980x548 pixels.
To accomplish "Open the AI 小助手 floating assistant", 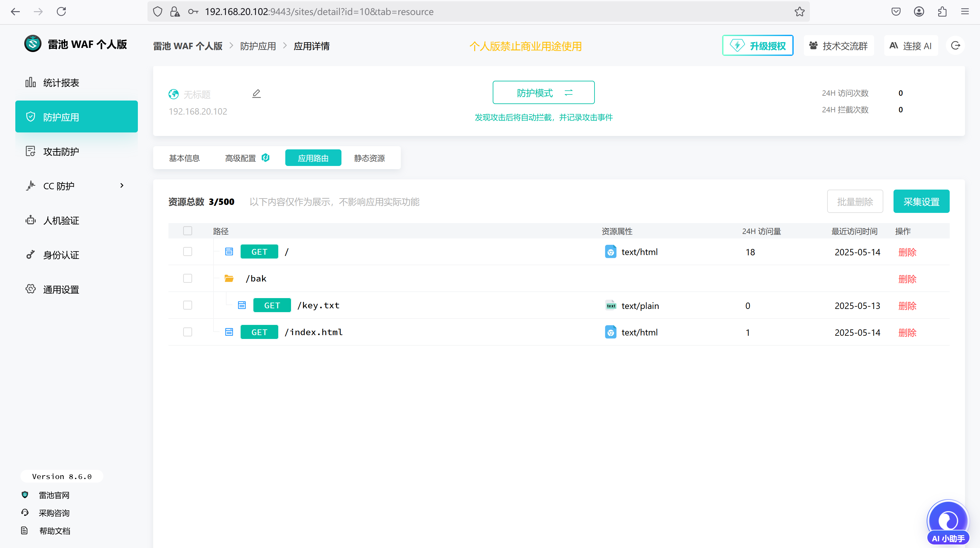I will tap(948, 522).
